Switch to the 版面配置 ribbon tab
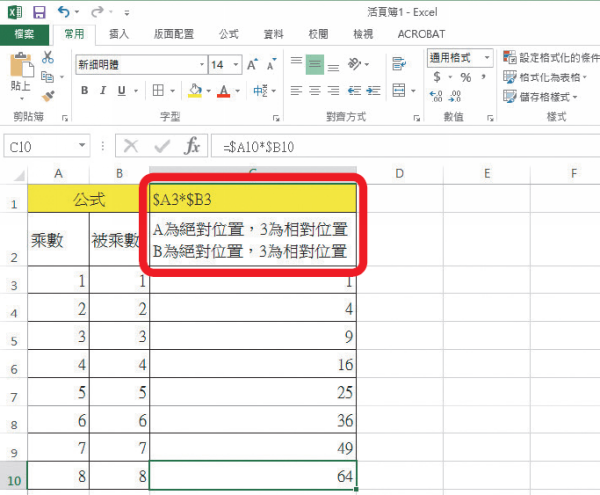This screenshot has height=495, width=600. pos(174,34)
